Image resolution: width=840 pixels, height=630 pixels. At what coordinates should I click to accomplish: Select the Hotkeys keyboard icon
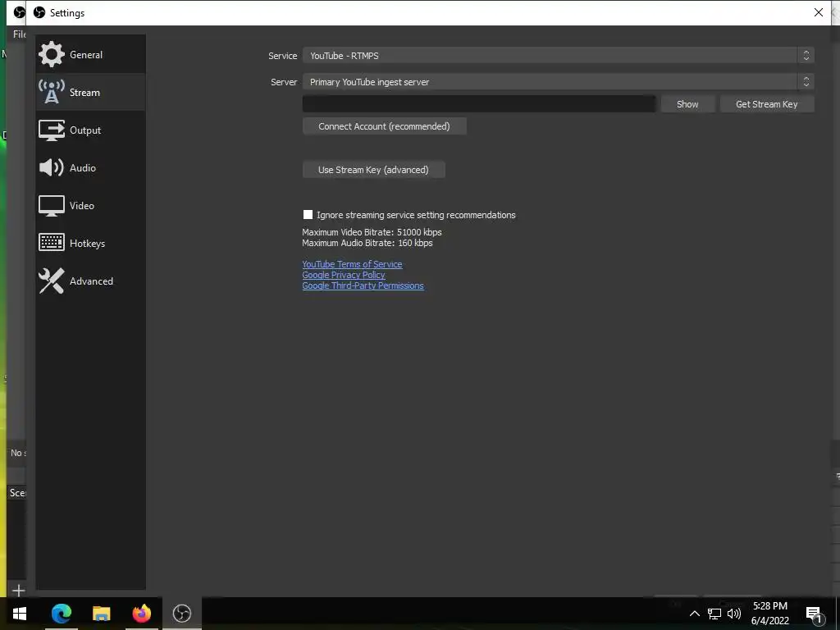coord(52,243)
